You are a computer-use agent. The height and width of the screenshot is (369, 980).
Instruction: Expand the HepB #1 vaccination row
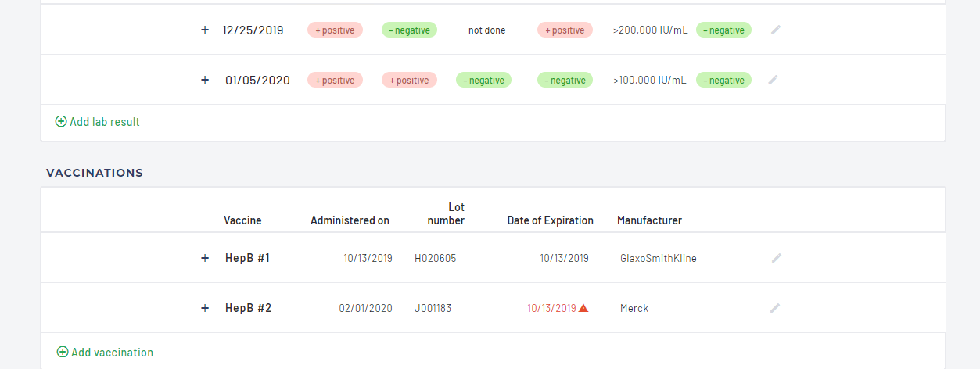coord(205,258)
